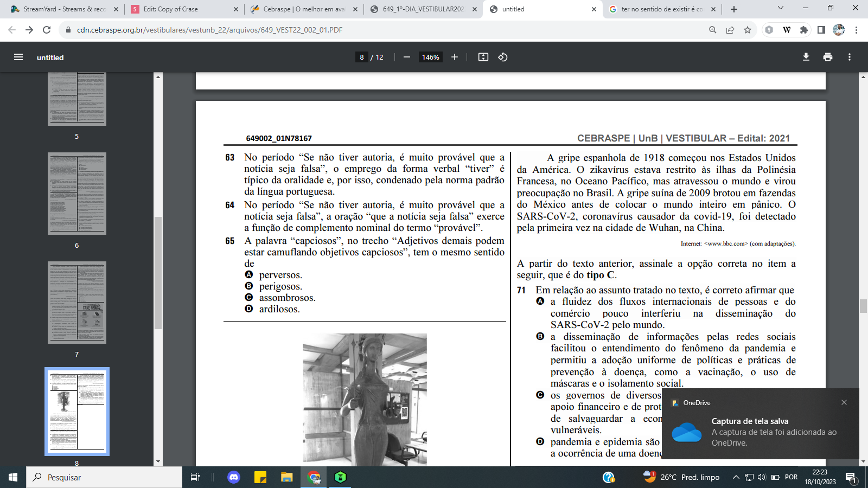Open the Chrome three-dot menu
This screenshot has height=488, width=868.
[856, 30]
